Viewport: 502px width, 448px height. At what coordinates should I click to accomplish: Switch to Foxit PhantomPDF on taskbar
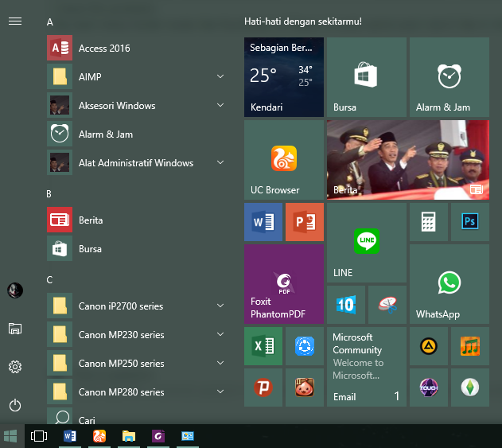[158, 436]
